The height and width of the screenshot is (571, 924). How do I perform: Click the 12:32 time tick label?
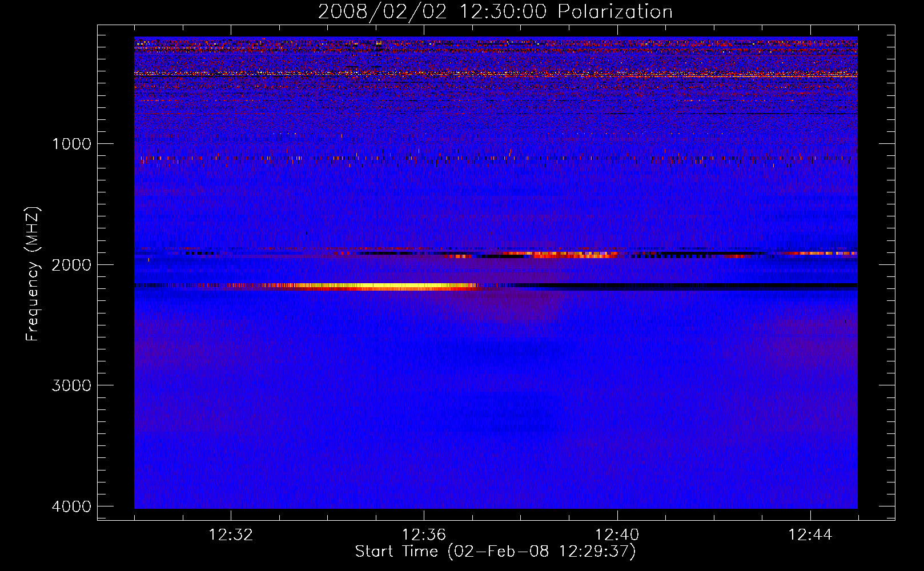231,535
